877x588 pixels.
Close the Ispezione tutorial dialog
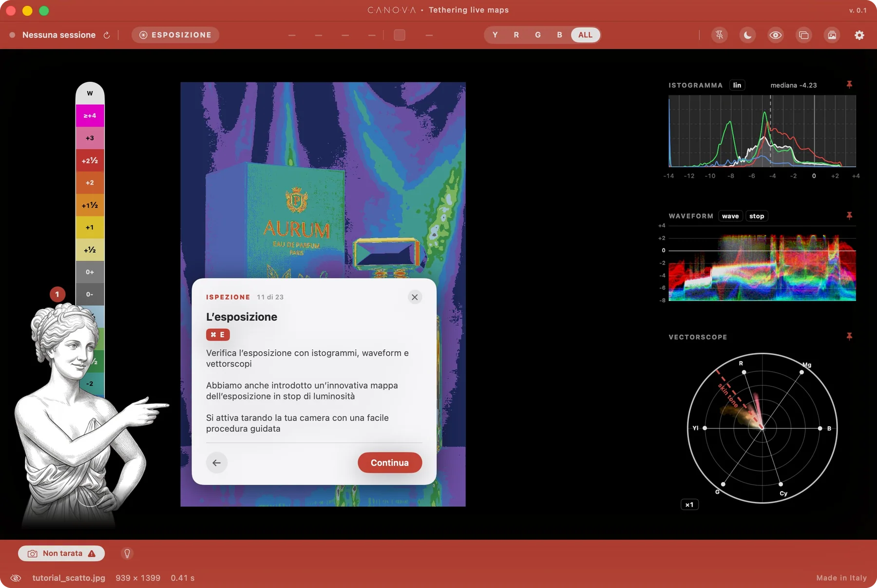tap(415, 297)
